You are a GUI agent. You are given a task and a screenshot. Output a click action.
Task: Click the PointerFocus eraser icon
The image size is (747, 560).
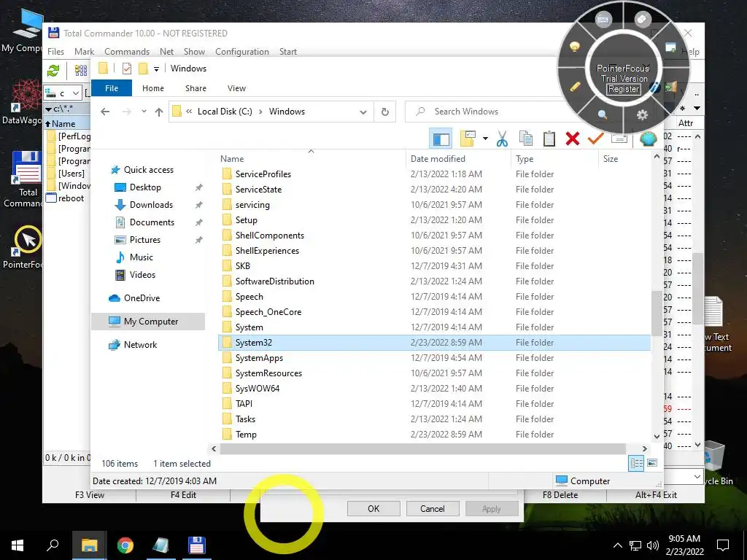(642, 19)
